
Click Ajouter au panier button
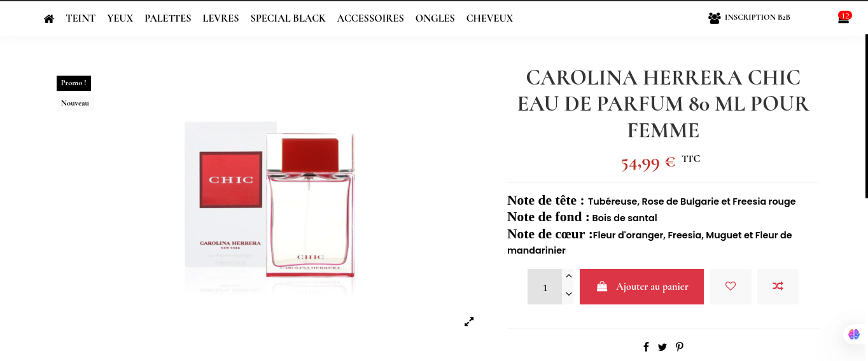pos(641,287)
